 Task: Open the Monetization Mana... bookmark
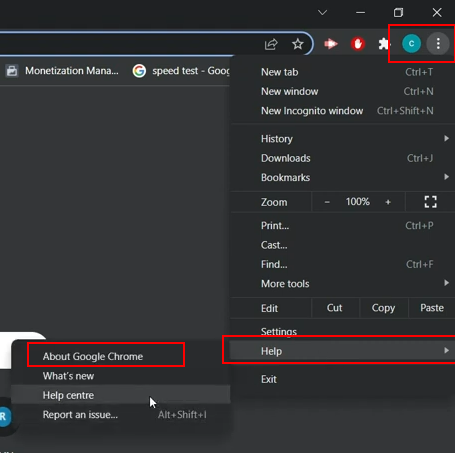pos(62,71)
